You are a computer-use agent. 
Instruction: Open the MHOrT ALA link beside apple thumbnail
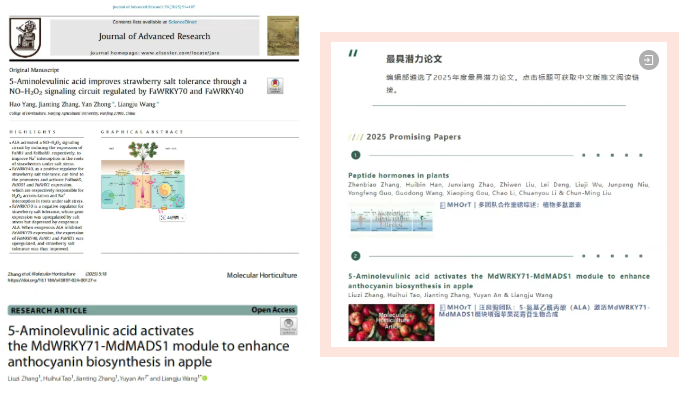(544, 310)
